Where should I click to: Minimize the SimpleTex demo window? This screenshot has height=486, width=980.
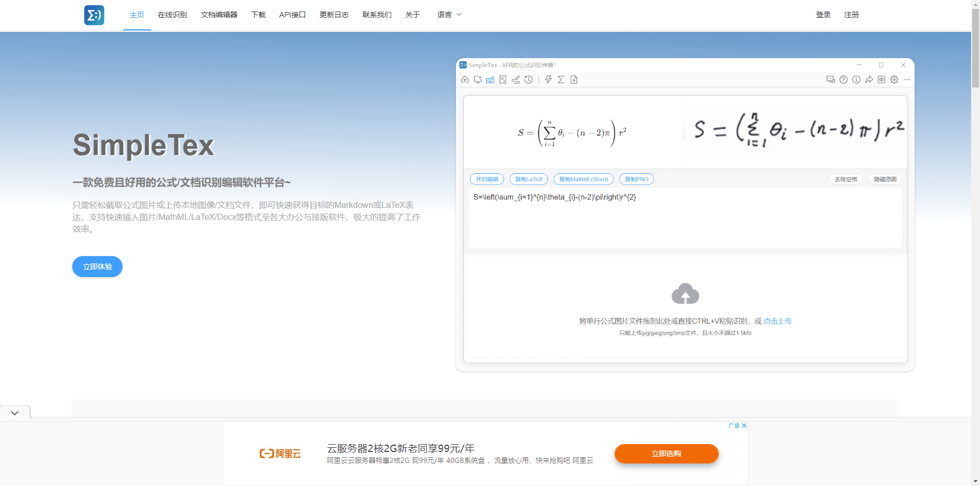859,65
